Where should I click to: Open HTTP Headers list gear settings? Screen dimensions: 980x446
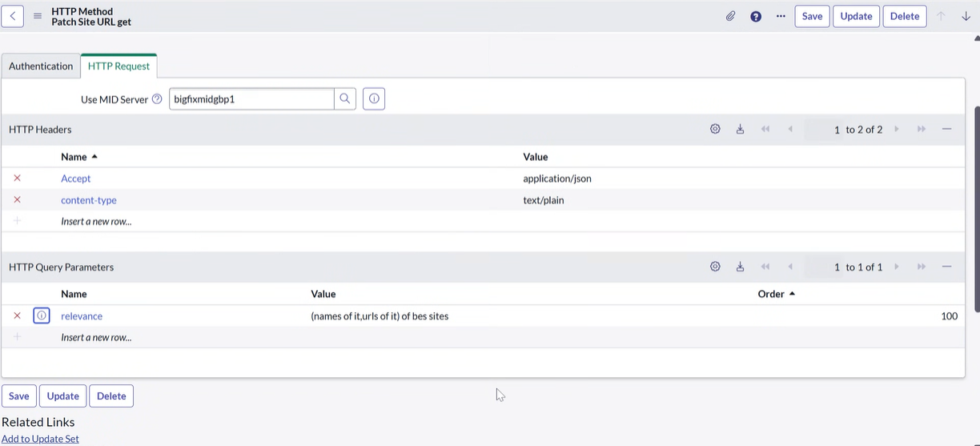[x=715, y=130]
